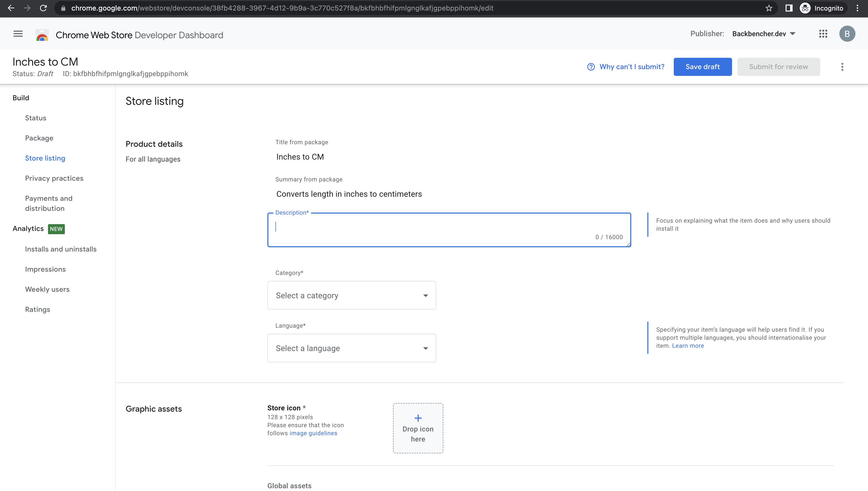Open the overflow menu next to Submit for review
Image resolution: width=868 pixels, height=491 pixels.
point(842,67)
